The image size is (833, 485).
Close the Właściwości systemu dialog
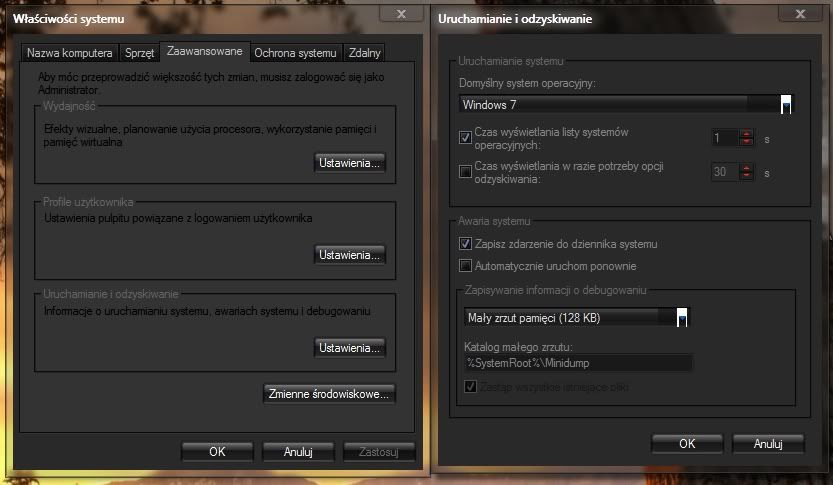coord(401,14)
